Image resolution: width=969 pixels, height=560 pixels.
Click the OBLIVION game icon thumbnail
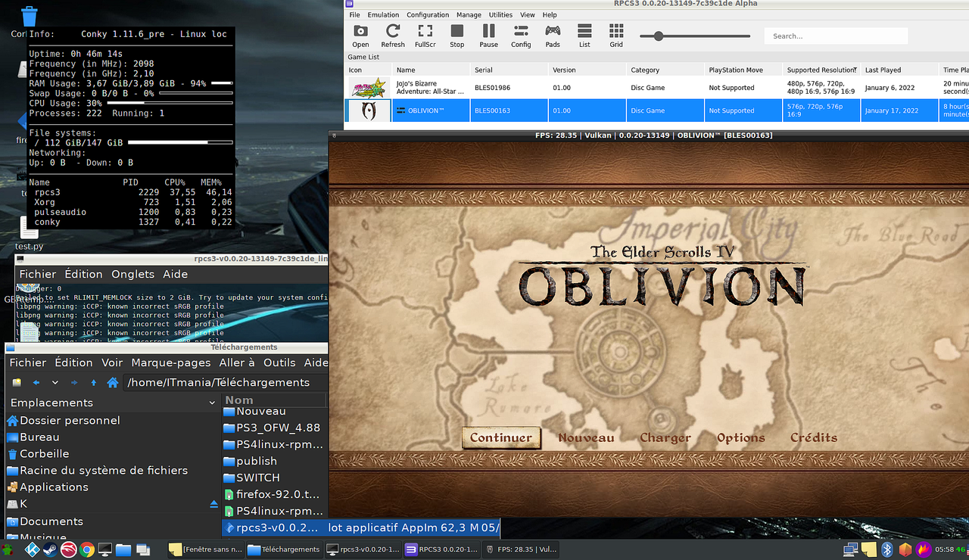click(x=368, y=110)
